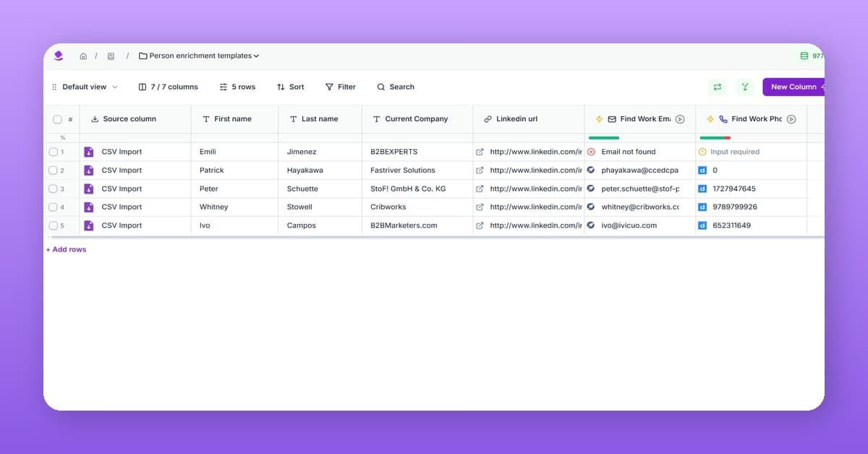Image resolution: width=868 pixels, height=454 pixels.
Task: Check the checkbox for row 1
Action: click(54, 153)
